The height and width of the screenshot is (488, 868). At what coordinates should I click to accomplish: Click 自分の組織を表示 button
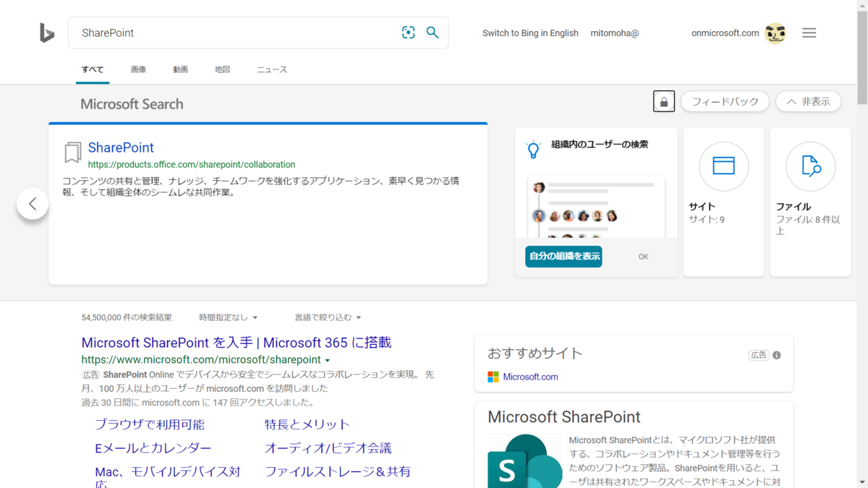[x=563, y=257]
